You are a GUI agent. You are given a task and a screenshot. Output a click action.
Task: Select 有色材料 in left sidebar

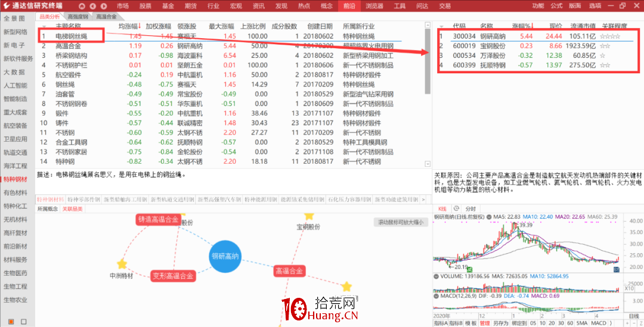pyautogui.click(x=15, y=192)
